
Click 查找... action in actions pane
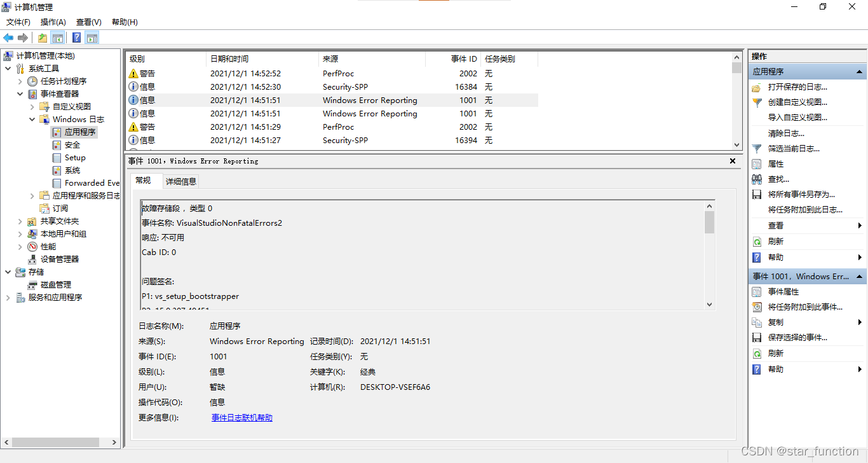(x=778, y=179)
